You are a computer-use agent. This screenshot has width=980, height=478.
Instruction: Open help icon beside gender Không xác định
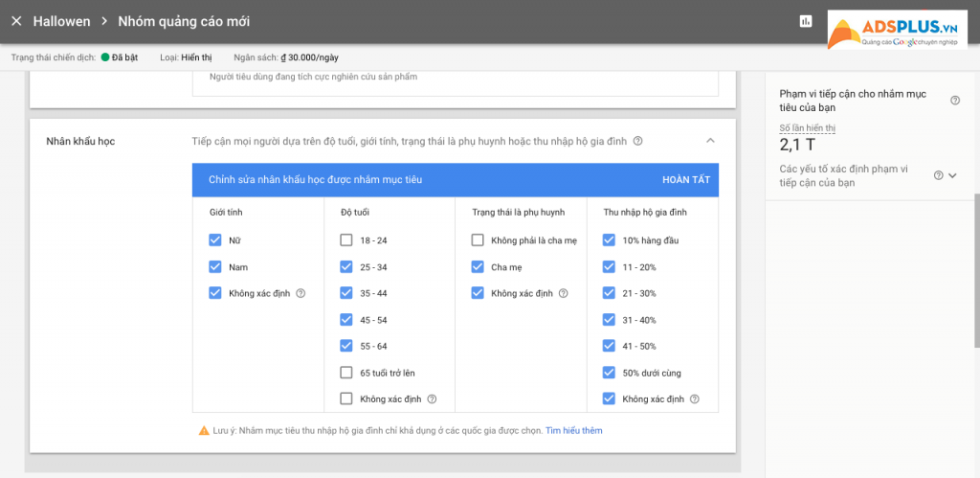[301, 293]
